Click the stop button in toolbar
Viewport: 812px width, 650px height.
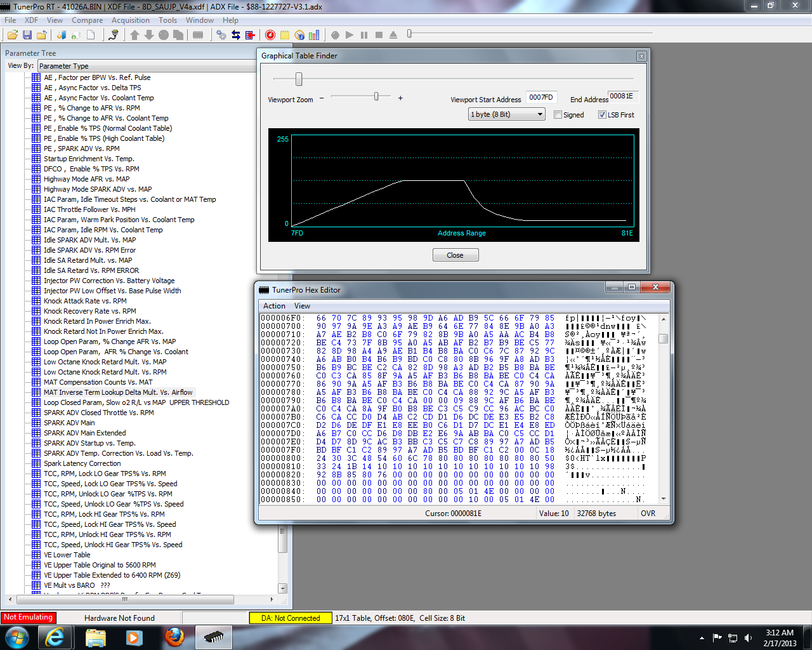pos(379,35)
